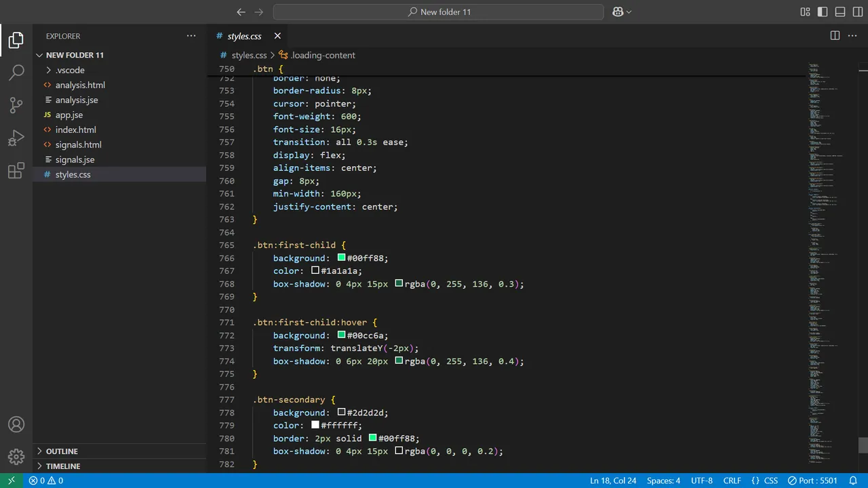Split the editor to the right
The height and width of the screenshot is (488, 868).
835,36
